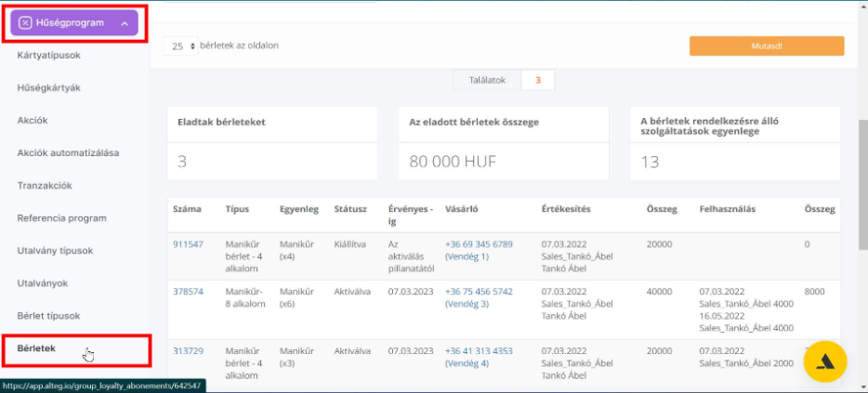This screenshot has height=393, width=868.
Task: Click Bérletek in the sidebar
Action: [37, 348]
